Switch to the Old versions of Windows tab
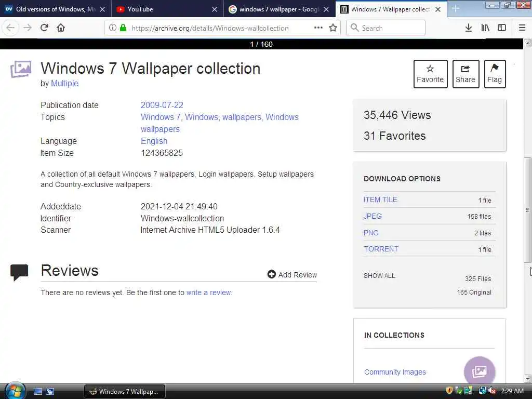Viewport: 532px width, 399px height. click(x=56, y=9)
